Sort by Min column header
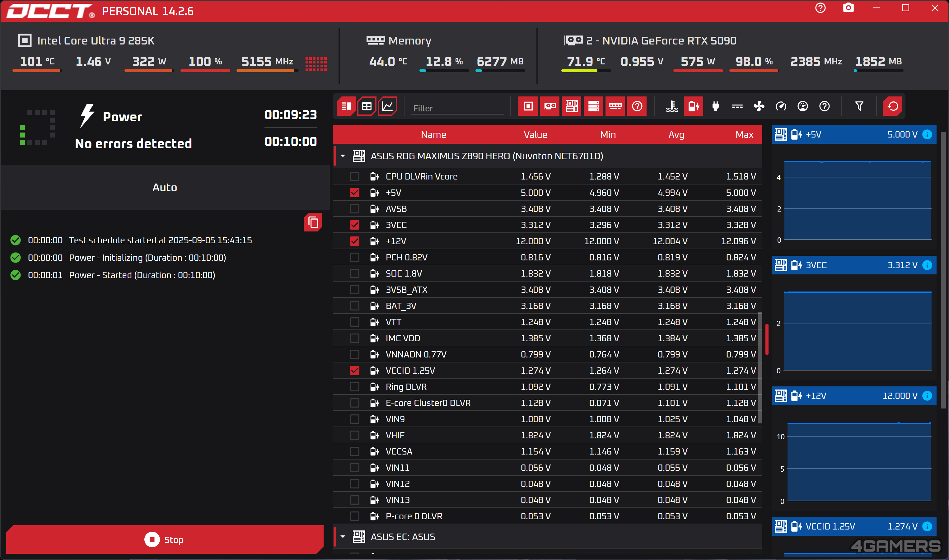Viewport: 949px width, 560px height. click(x=608, y=135)
